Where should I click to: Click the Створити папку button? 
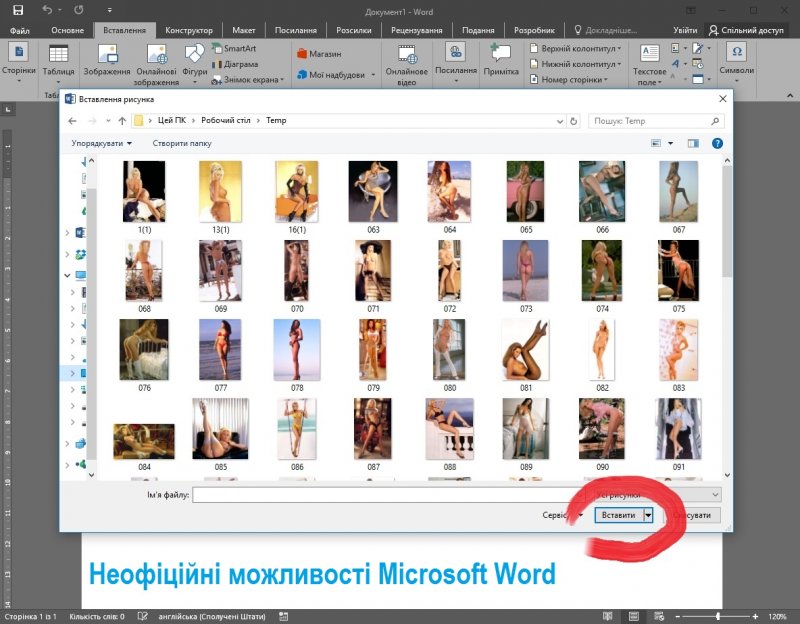[182, 143]
